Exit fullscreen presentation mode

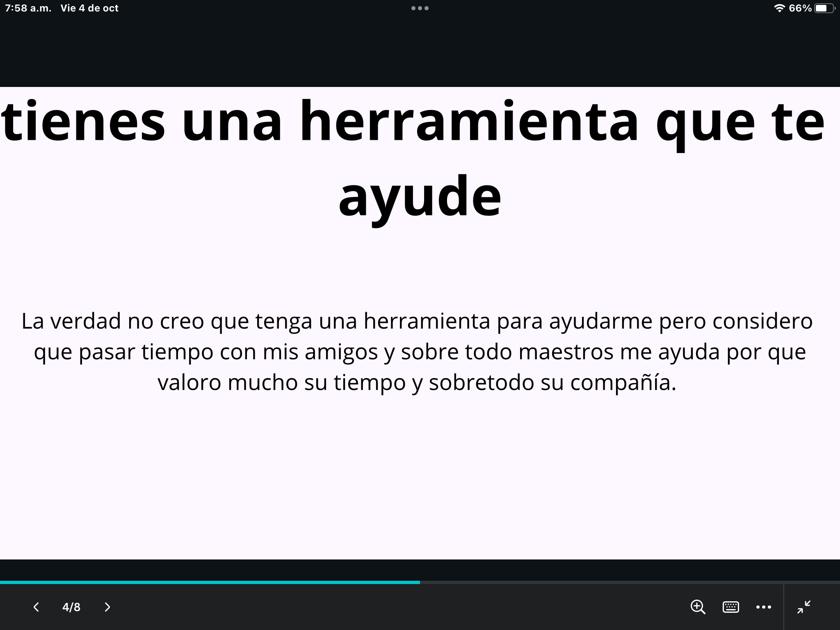[x=803, y=607]
